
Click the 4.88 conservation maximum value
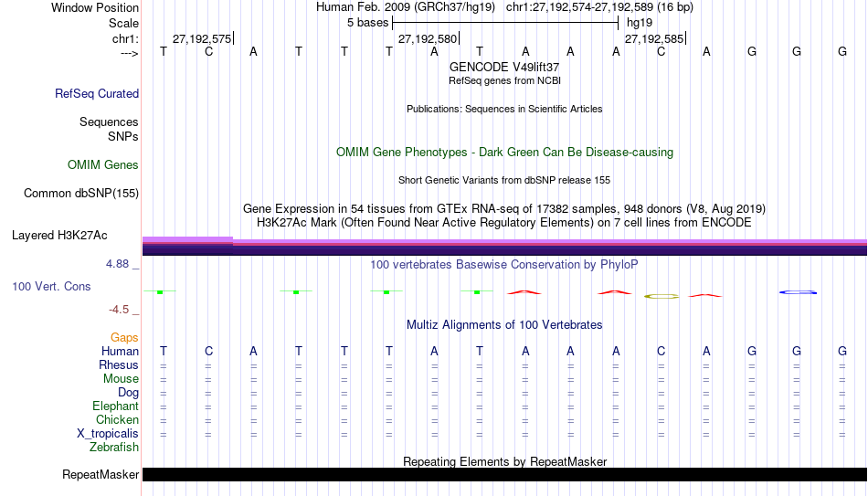117,264
